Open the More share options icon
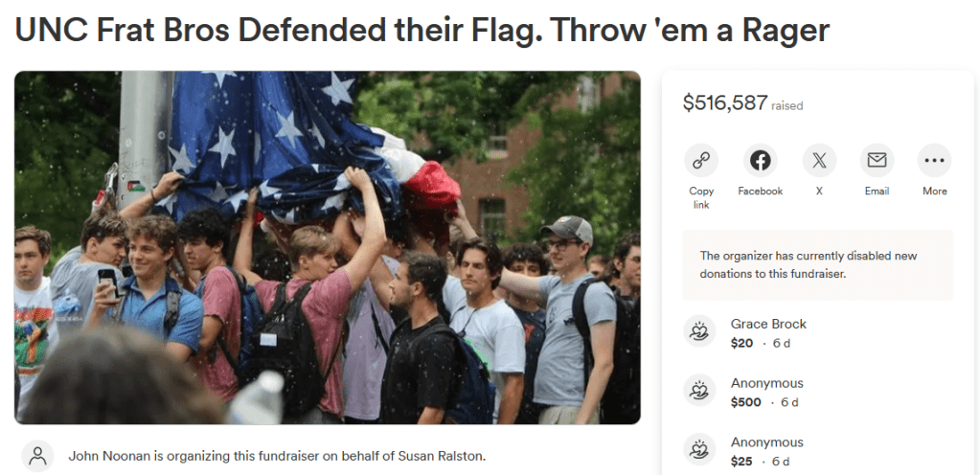This screenshot has width=980, height=475. tap(934, 161)
